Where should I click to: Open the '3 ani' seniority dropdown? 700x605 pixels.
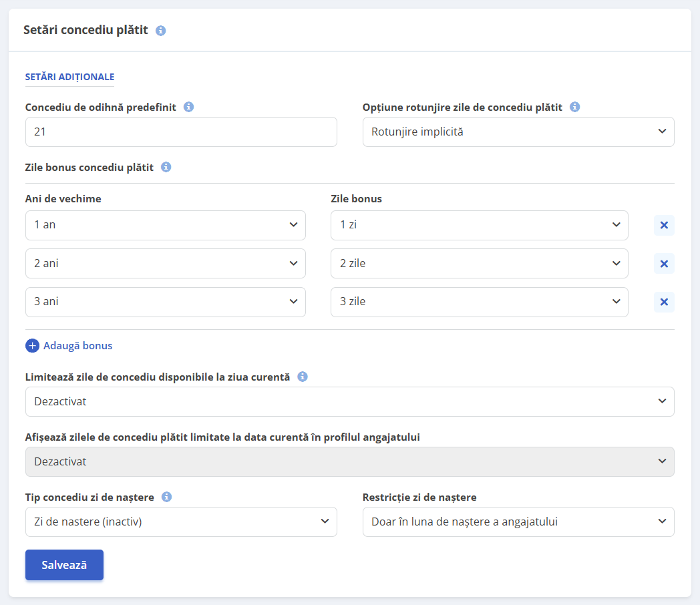(166, 302)
